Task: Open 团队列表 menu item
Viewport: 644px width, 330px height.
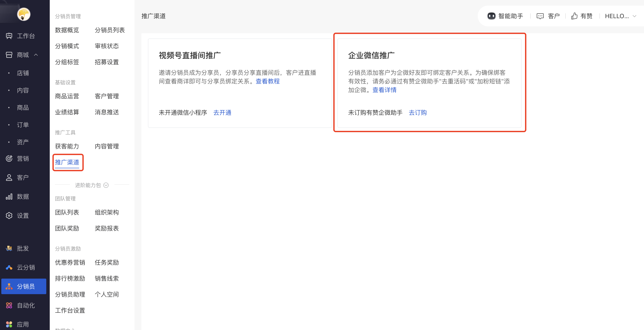Action: click(x=67, y=213)
